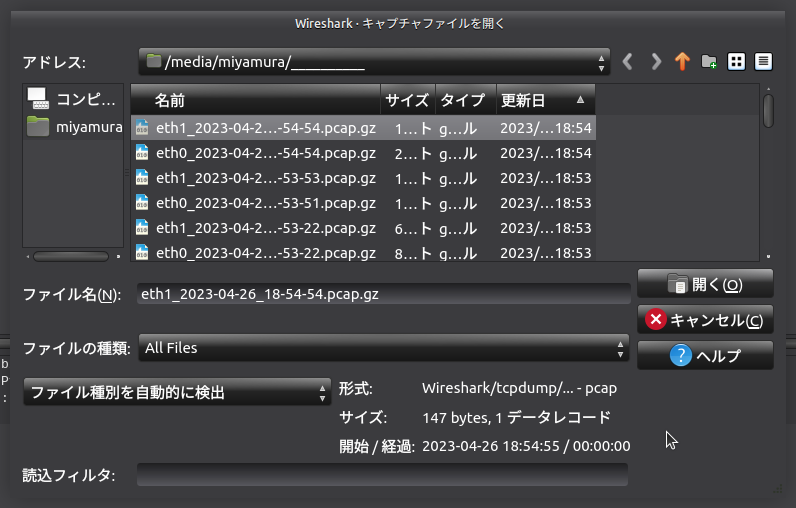Click the ヘルプ button
Viewport: 796px width, 508px height.
click(705, 356)
